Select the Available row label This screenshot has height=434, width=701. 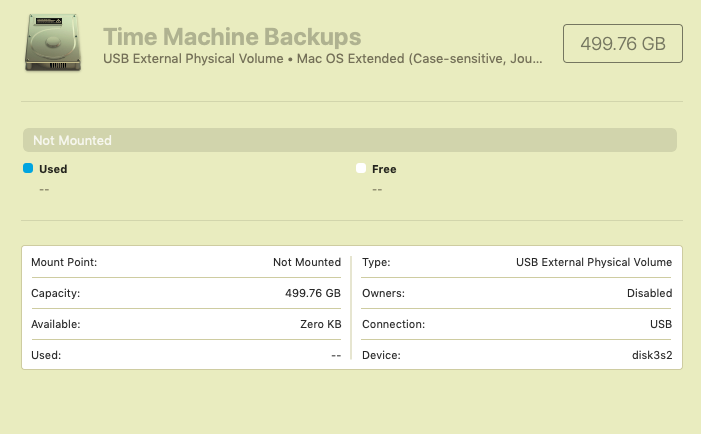click(56, 324)
